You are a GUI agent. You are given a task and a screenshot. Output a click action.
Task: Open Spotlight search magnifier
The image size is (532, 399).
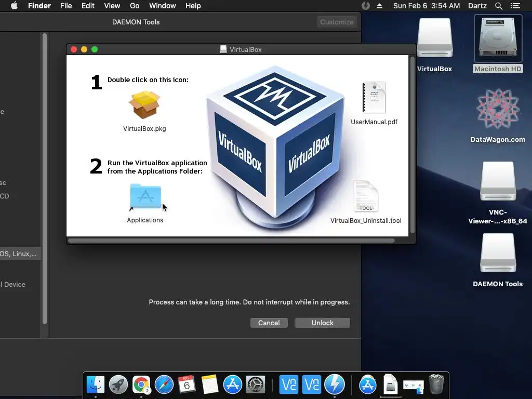click(x=498, y=6)
